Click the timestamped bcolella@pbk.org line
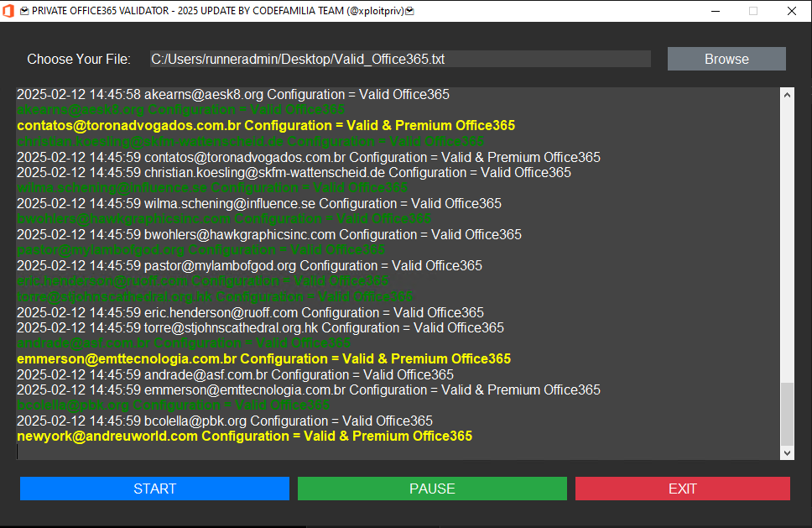 (225, 421)
